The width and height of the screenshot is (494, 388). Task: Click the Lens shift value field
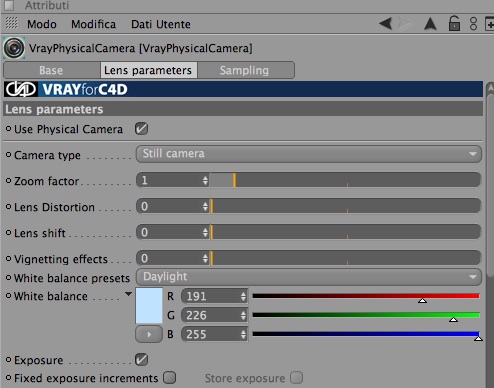tap(173, 232)
